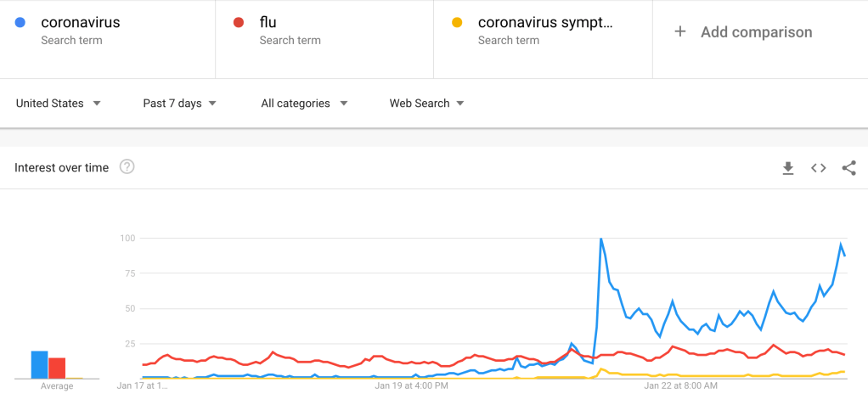The height and width of the screenshot is (405, 868).
Task: Select the coronavirus search term
Action: point(81,23)
